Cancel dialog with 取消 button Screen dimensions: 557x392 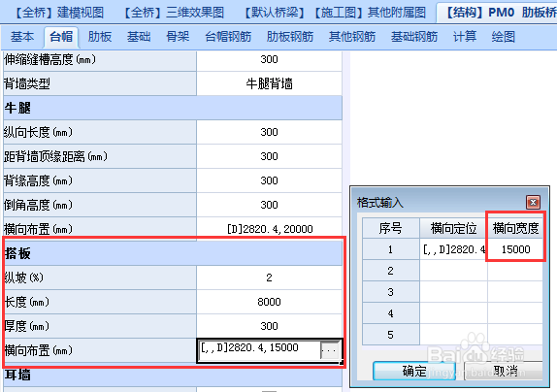pos(505,371)
